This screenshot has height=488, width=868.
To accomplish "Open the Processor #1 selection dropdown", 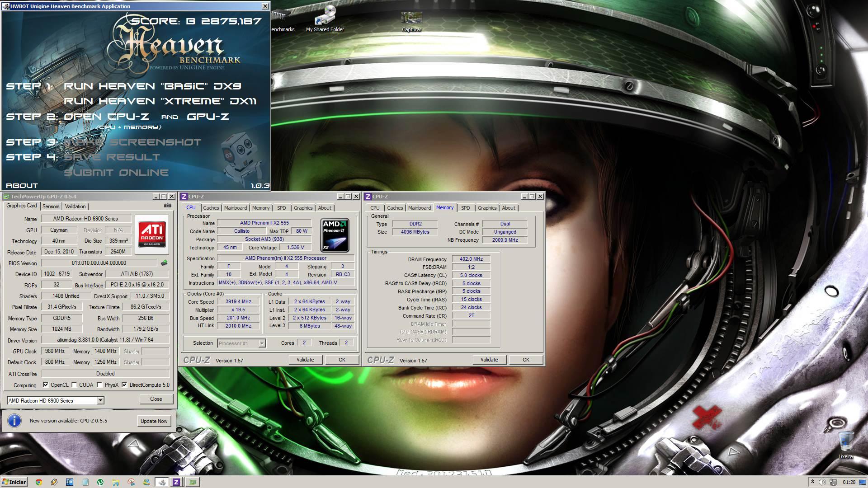I will coord(241,343).
